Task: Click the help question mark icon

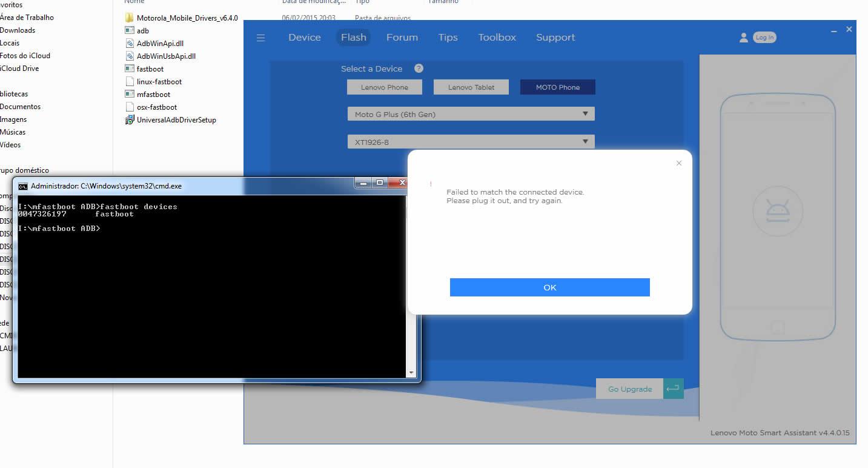Action: [419, 69]
